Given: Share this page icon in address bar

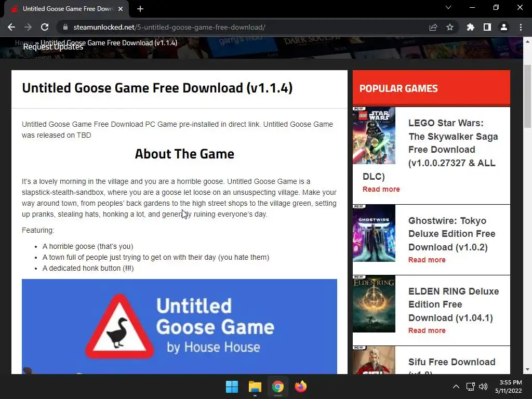Looking at the screenshot, I should point(433,27).
